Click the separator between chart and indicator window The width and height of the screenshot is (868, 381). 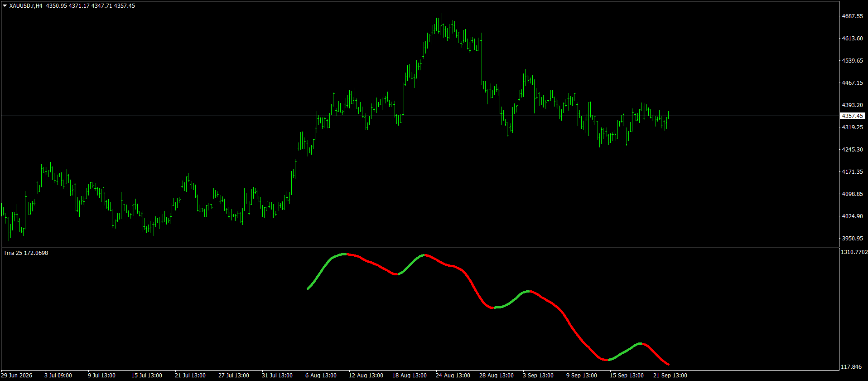420,247
